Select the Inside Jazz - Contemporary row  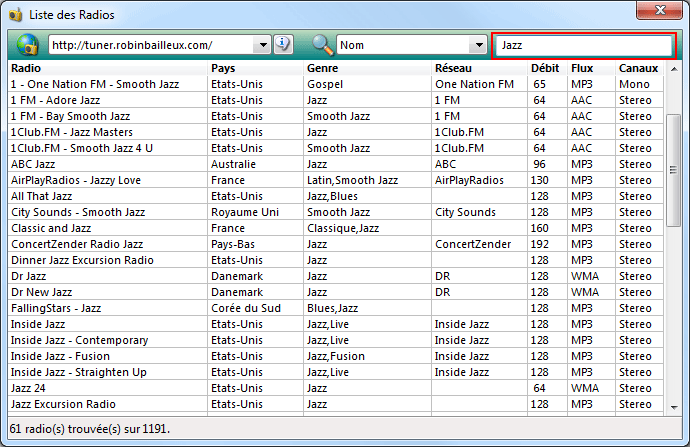335,340
